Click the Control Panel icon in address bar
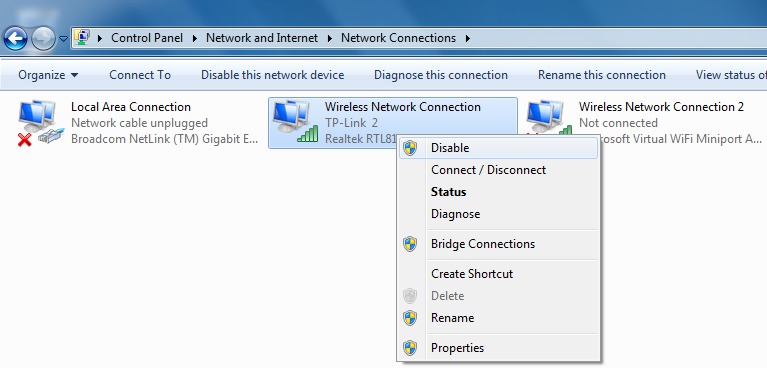 pyautogui.click(x=84, y=38)
